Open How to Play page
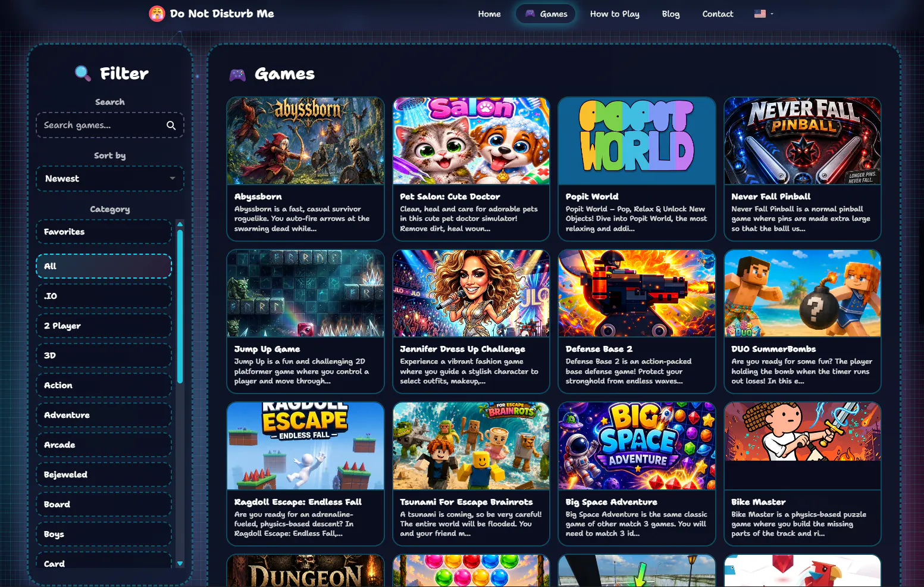 coord(615,14)
